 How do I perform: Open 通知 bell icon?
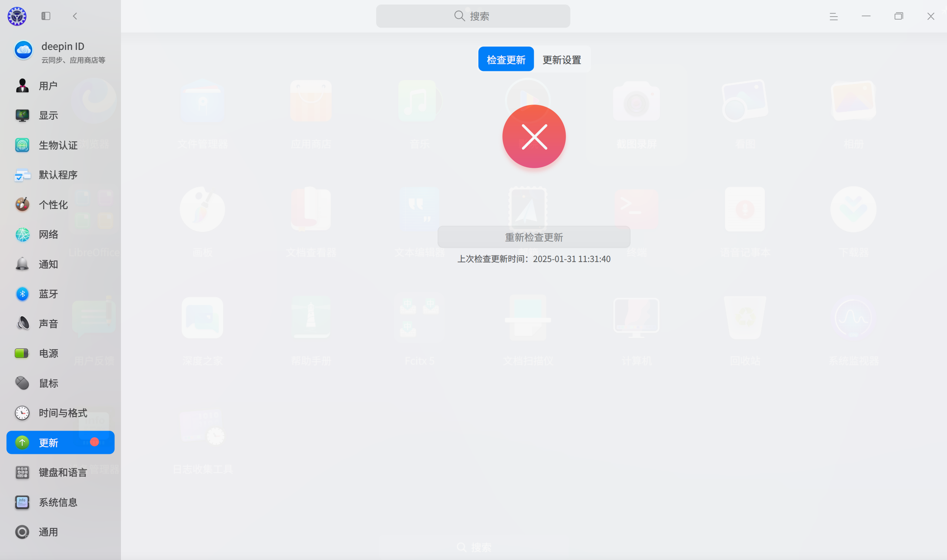click(x=22, y=264)
